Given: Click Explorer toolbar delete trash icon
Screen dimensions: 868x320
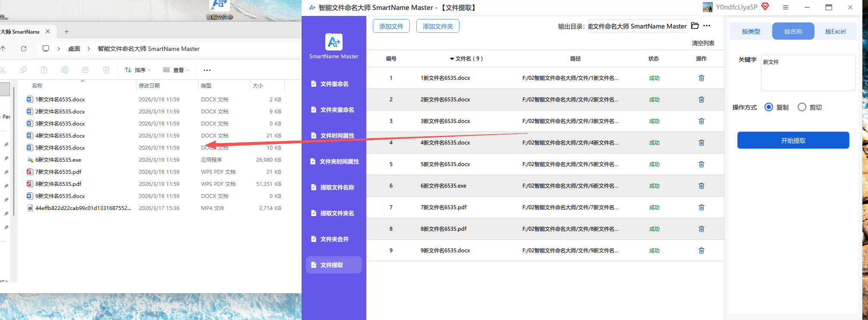Looking at the screenshot, I should (106, 70).
